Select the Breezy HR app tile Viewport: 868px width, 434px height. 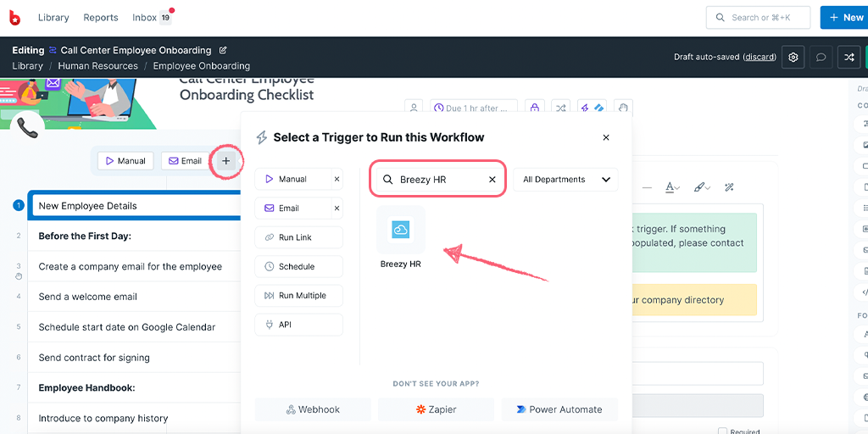(x=401, y=237)
